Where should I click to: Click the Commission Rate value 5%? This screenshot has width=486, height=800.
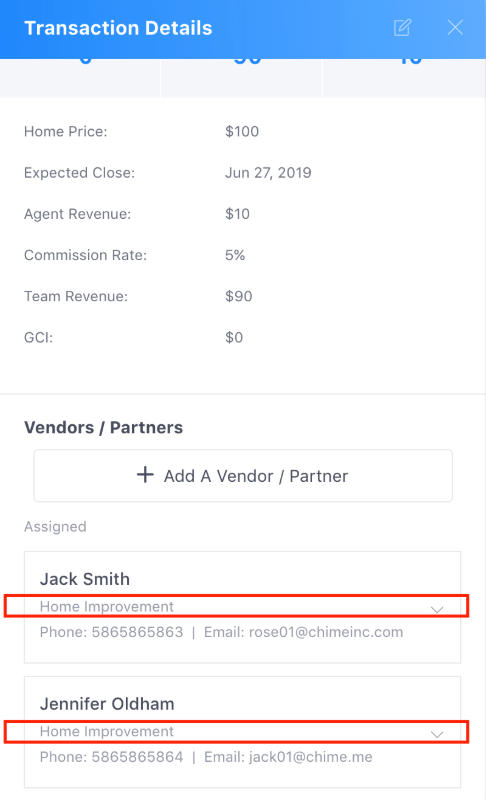click(235, 255)
